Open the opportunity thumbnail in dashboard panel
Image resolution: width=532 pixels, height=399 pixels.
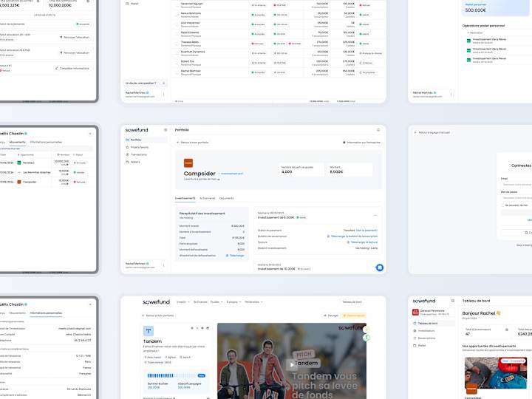pyautogui.click(x=495, y=373)
